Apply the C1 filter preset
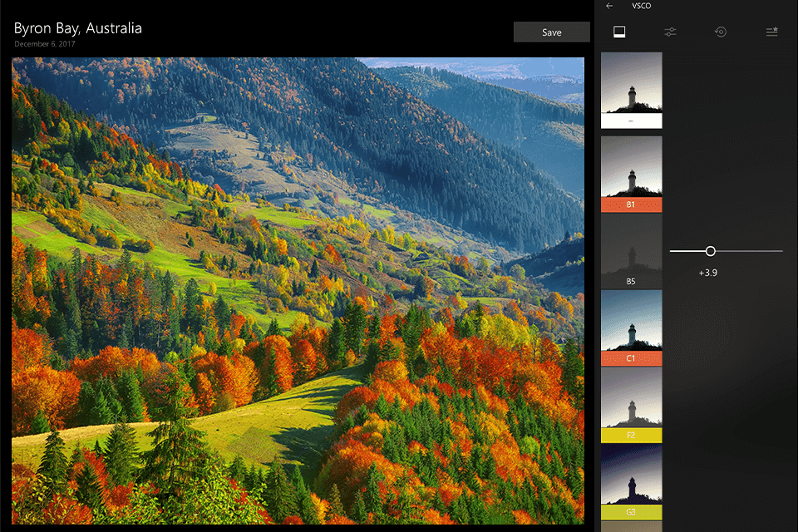 (631, 328)
